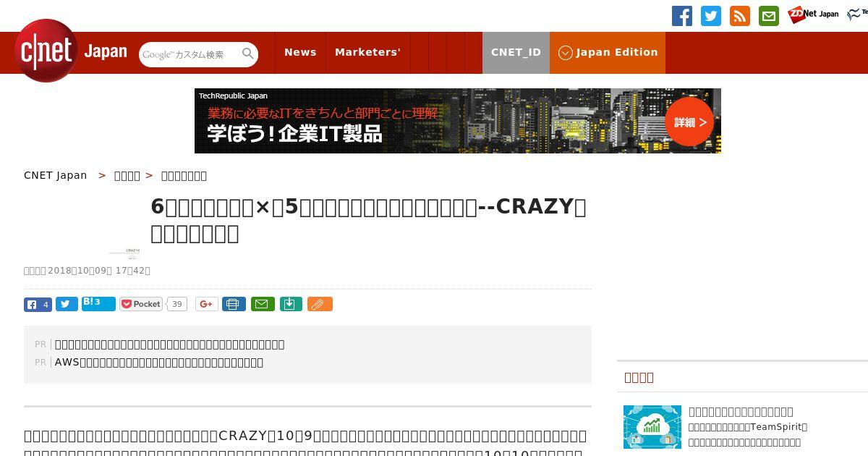Viewport: 868px width, 456px height.
Task: Visit the ZDNet Japan logo link
Action: pos(813,14)
